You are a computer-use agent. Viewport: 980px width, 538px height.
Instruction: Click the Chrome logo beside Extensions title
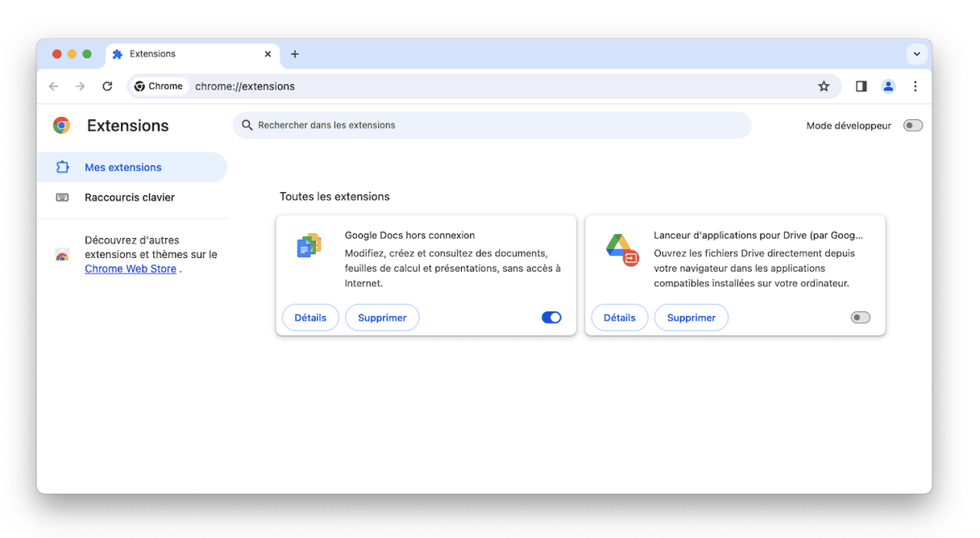pos(61,125)
